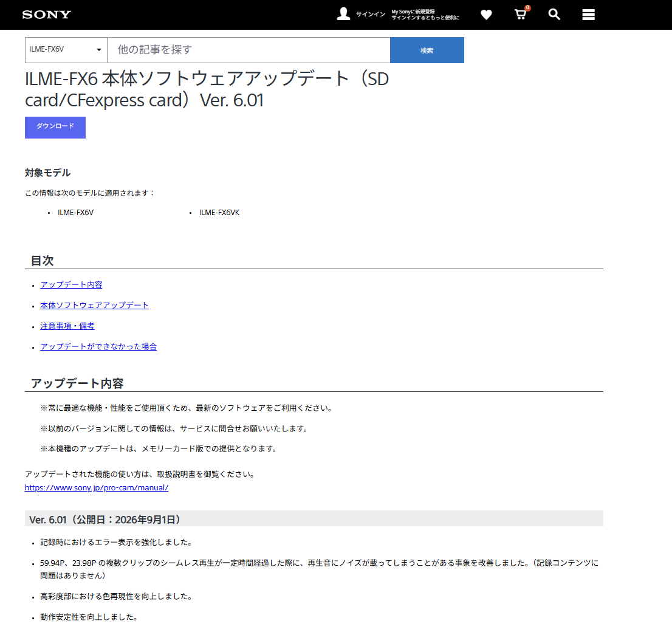Click the note ※本機種のアップデートは、メモリーカード版
Viewport: 672px width, 635px height.
pyautogui.click(x=160, y=448)
